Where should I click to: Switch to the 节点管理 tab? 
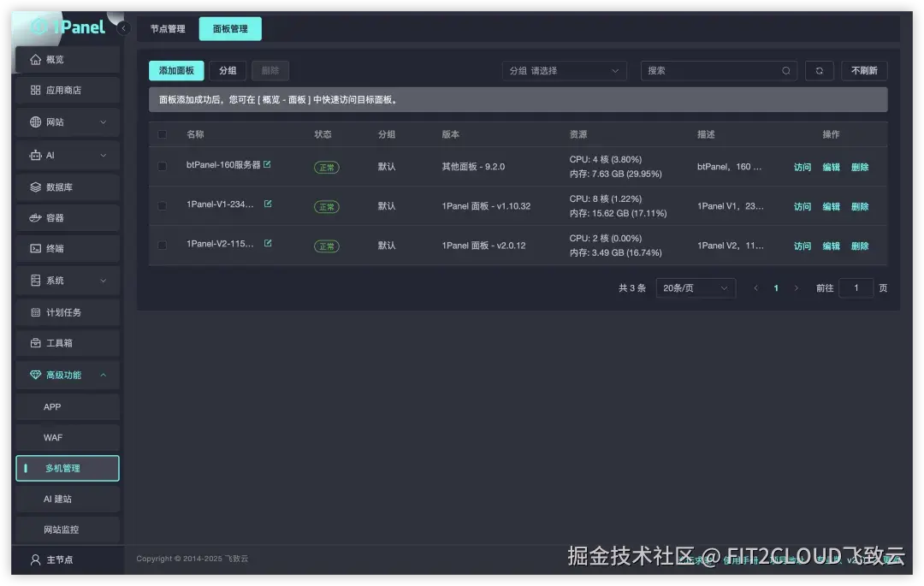tap(168, 29)
